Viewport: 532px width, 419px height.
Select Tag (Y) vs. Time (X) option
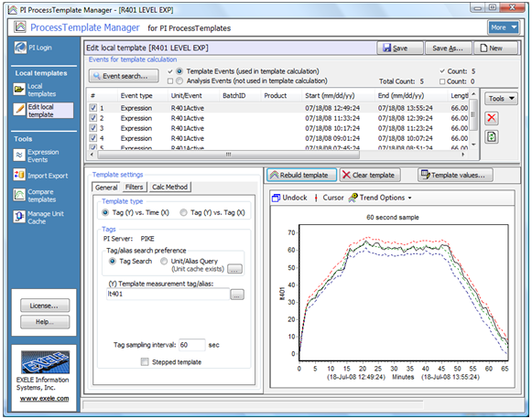(105, 212)
